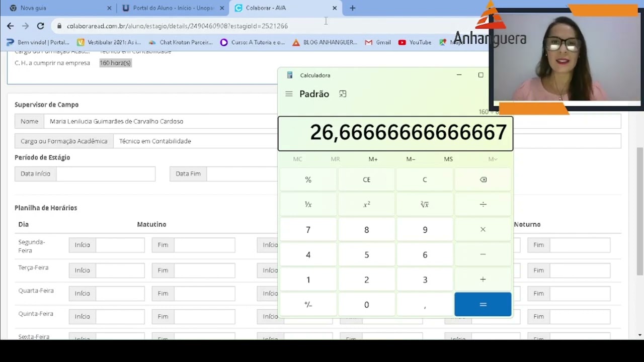Screen dimensions: 644x362
Task: Reload the page with the refresh icon
Action: 41,26
